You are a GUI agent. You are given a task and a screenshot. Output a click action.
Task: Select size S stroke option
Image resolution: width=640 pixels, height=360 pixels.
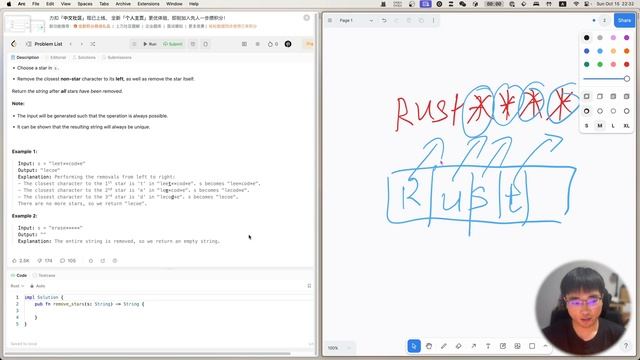[x=587, y=126]
